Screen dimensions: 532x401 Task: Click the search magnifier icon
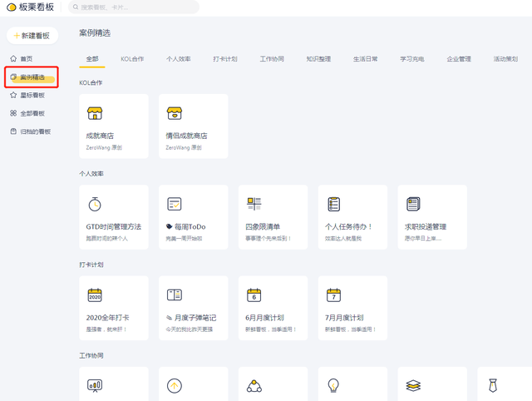point(76,7)
